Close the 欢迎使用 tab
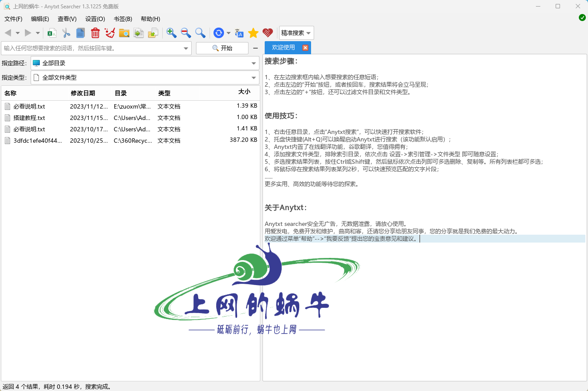Image resolution: width=588 pixels, height=391 pixels. (x=305, y=48)
